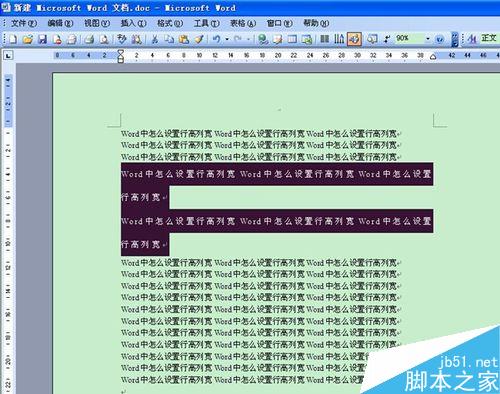Image resolution: width=500 pixels, height=394 pixels.
Task: Print the document with the printer icon
Action: point(89,39)
